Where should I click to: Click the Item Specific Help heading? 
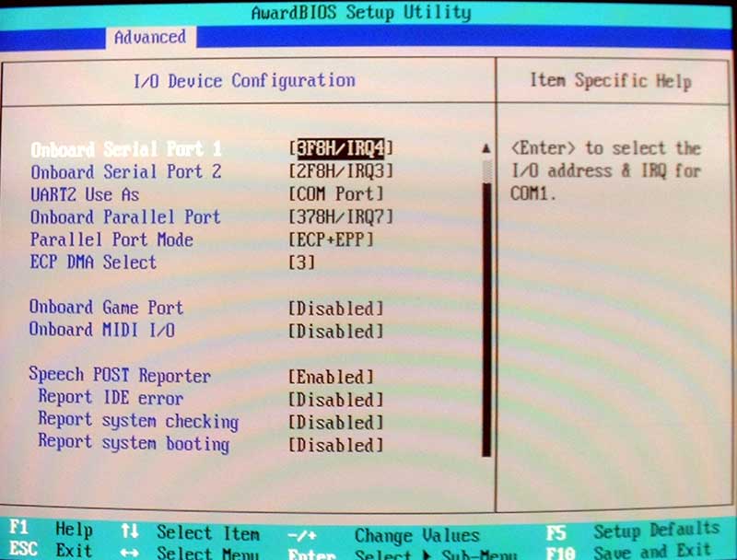tap(611, 81)
